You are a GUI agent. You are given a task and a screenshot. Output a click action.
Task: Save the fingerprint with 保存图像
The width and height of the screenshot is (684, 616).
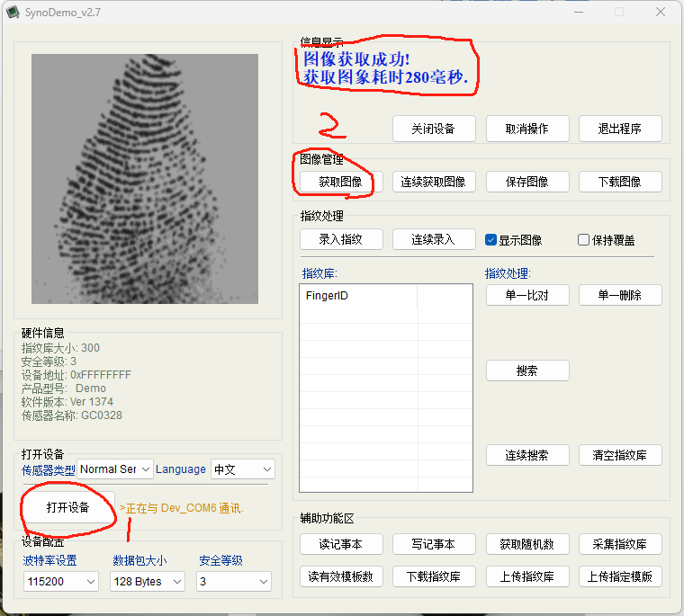pyautogui.click(x=527, y=182)
